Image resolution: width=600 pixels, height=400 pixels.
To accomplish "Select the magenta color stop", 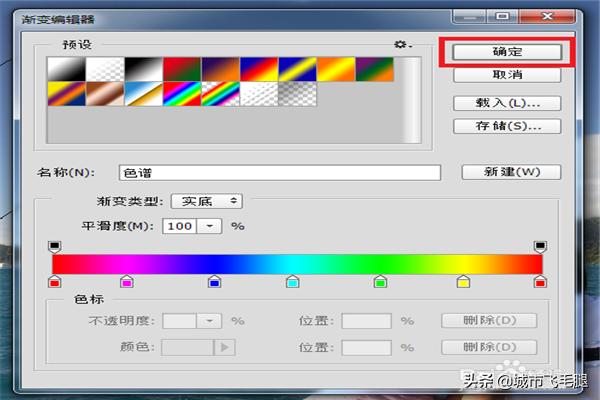I will (127, 281).
